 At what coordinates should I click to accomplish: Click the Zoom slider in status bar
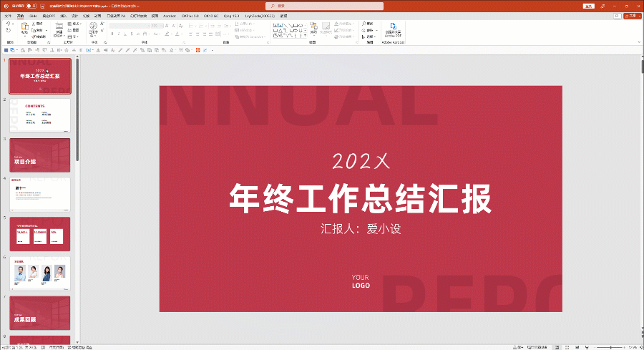[x=610, y=348]
